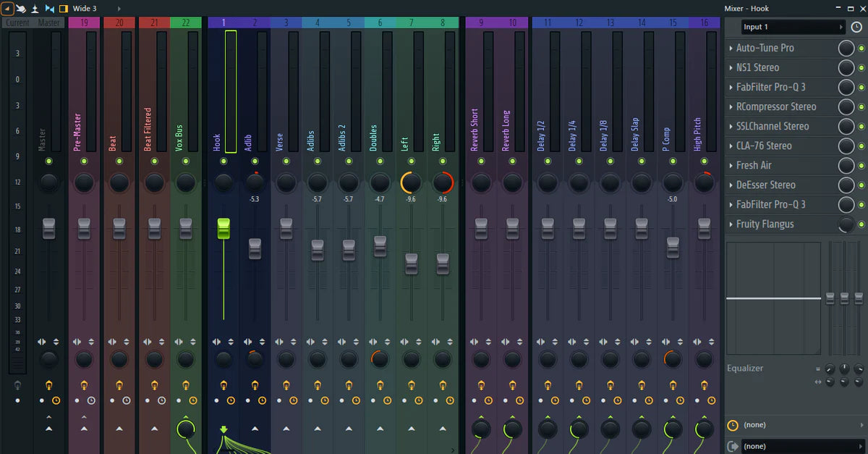Click the mixer options arrow at top-left

7,8
